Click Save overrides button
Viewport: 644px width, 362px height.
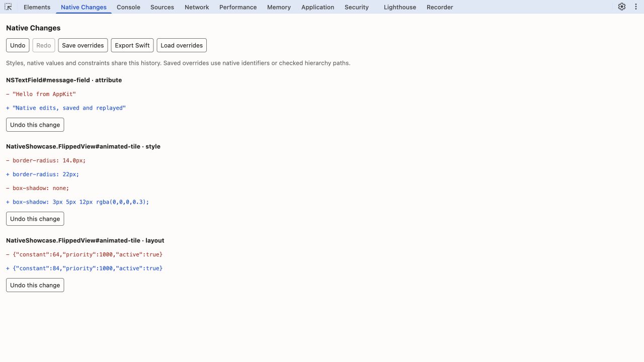(83, 45)
